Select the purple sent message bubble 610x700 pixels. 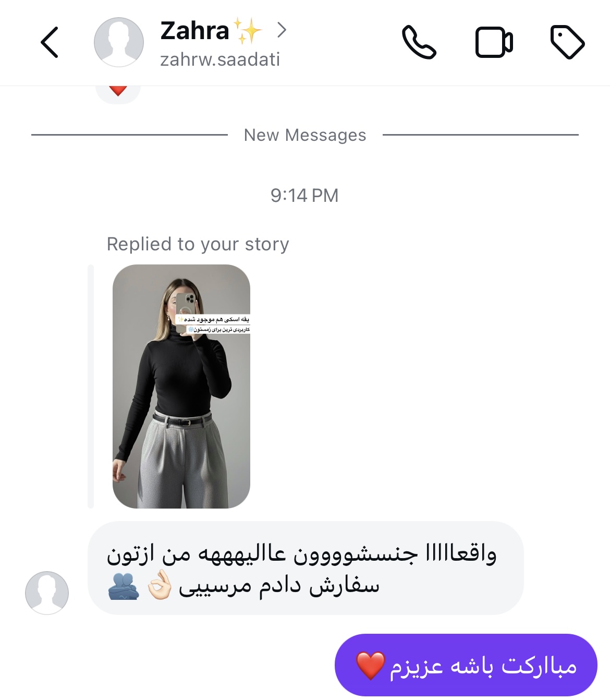[x=466, y=665]
